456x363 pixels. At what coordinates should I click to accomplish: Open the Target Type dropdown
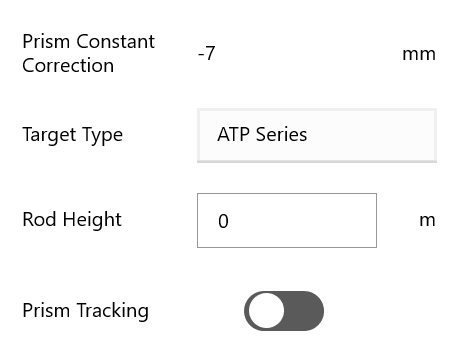pos(317,135)
